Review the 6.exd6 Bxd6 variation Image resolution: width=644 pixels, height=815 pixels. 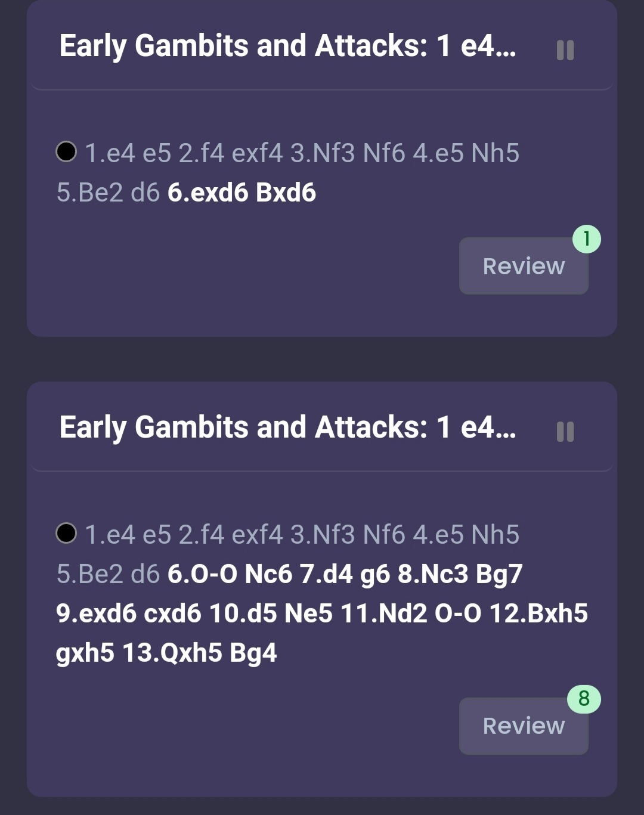coord(523,266)
